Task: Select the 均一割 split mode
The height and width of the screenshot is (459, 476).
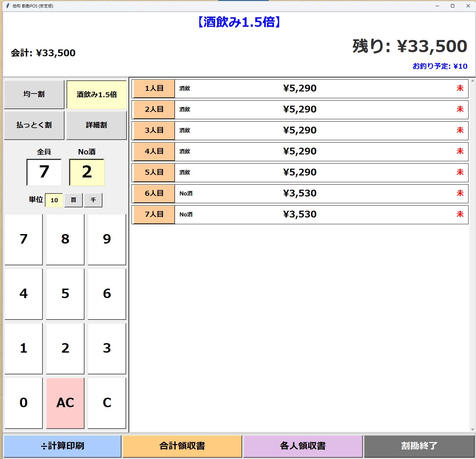Action: click(34, 95)
